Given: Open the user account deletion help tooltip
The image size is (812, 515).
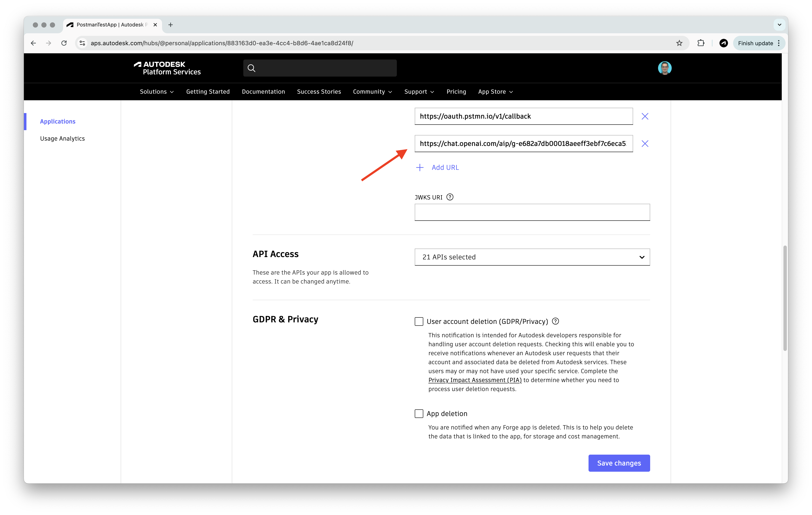Looking at the screenshot, I should pyautogui.click(x=555, y=321).
